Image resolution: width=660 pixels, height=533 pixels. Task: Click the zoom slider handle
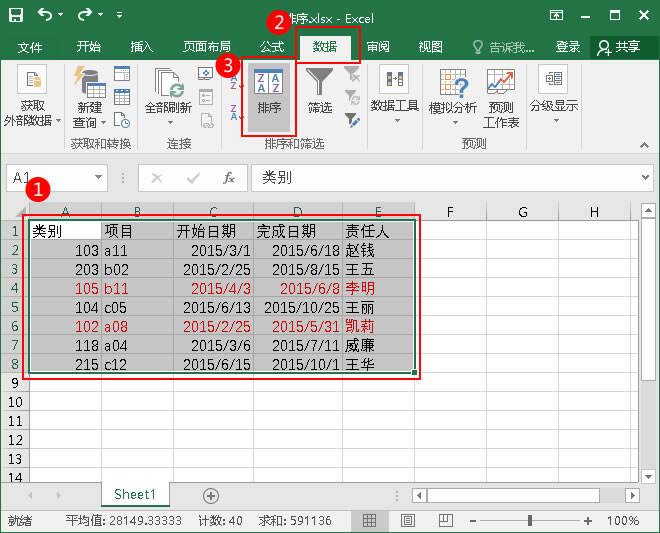point(530,521)
